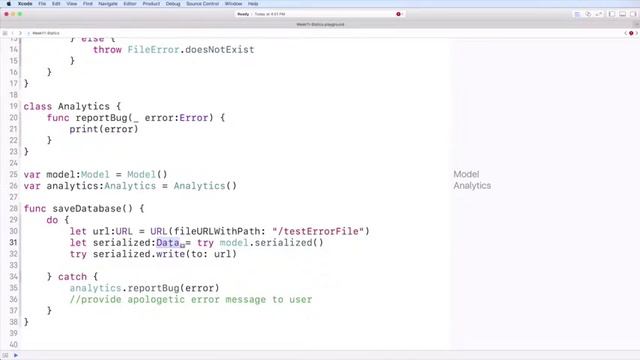Go forward in the jump bar history
Image resolution: width=640 pixels, height=360 pixels.
coord(20,33)
